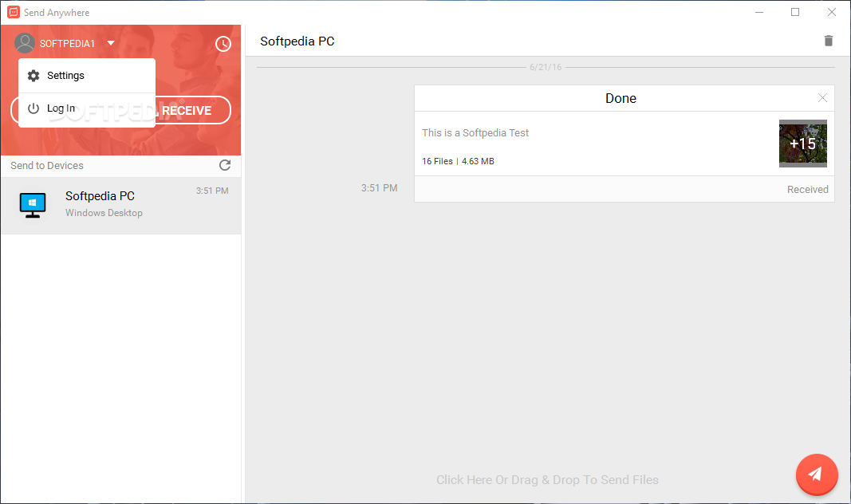851x504 pixels.
Task: Click the '16 Files | 4.63 MB' text
Action: click(x=458, y=161)
